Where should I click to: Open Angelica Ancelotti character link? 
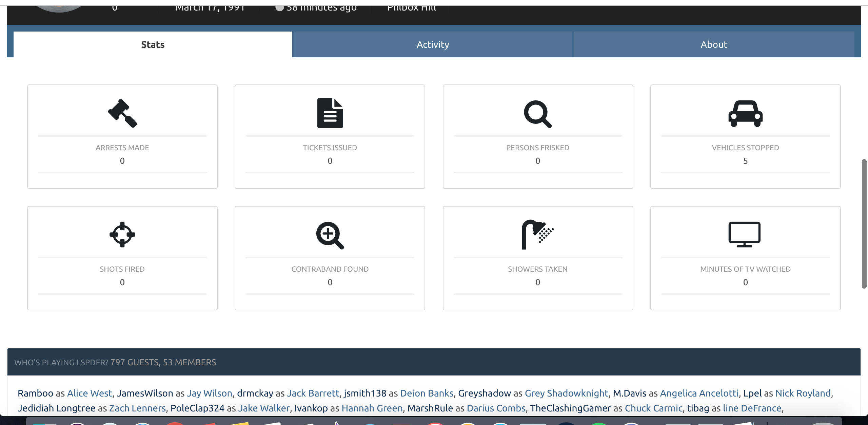tap(699, 393)
